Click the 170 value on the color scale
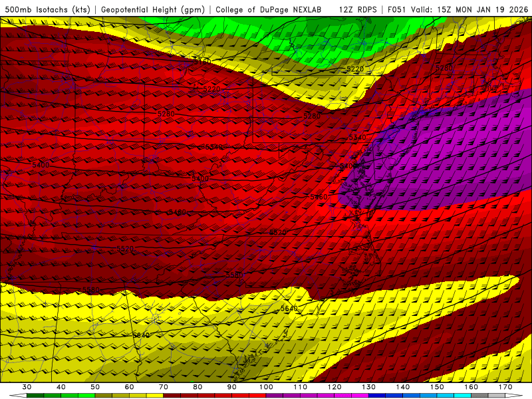Screen dimensions: 532x399 pyautogui.click(x=505, y=387)
